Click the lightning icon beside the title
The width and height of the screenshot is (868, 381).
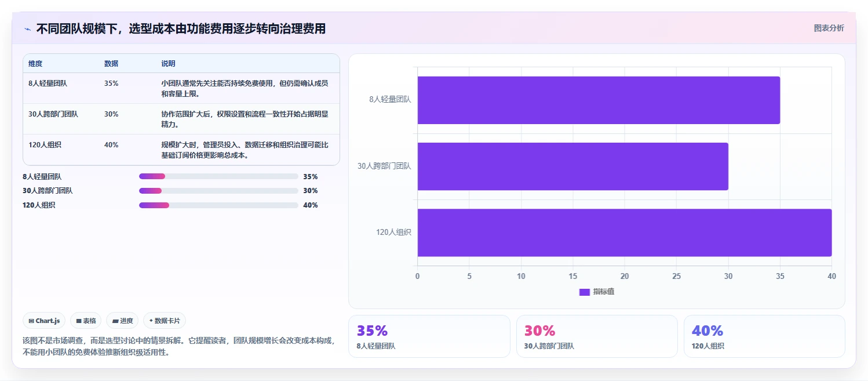[27, 29]
